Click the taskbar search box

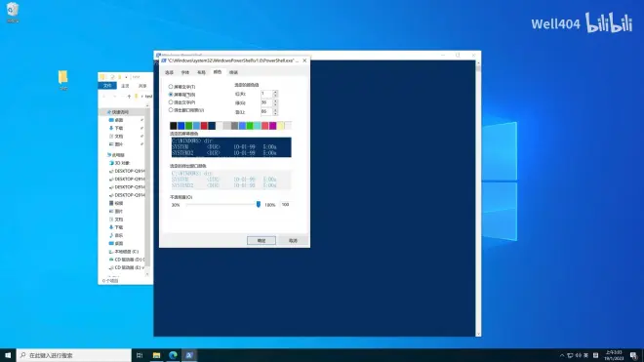click(74, 355)
